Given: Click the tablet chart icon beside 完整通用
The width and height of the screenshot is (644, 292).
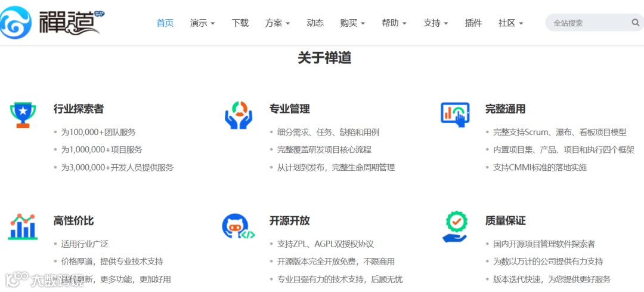Looking at the screenshot, I should 454,114.
